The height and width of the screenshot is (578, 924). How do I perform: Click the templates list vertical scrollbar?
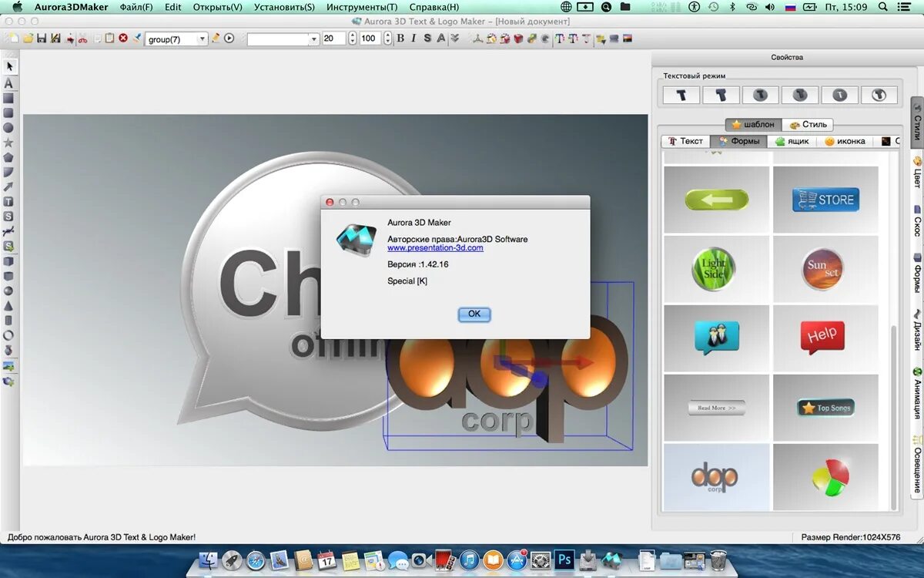coord(894,416)
